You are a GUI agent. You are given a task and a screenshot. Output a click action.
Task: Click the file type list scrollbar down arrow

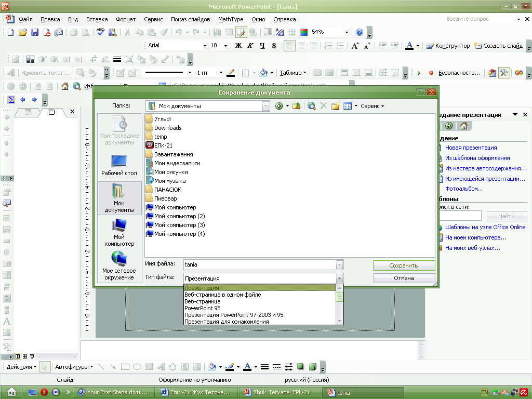pyautogui.click(x=339, y=321)
